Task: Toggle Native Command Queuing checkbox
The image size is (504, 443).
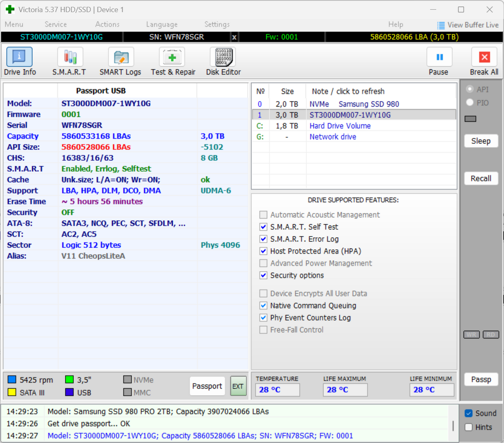Action: (263, 306)
